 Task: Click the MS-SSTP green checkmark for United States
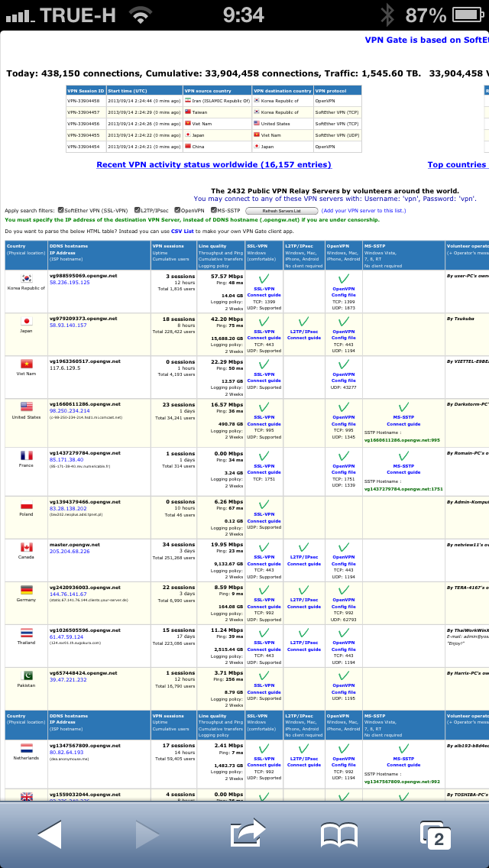[x=403, y=406]
